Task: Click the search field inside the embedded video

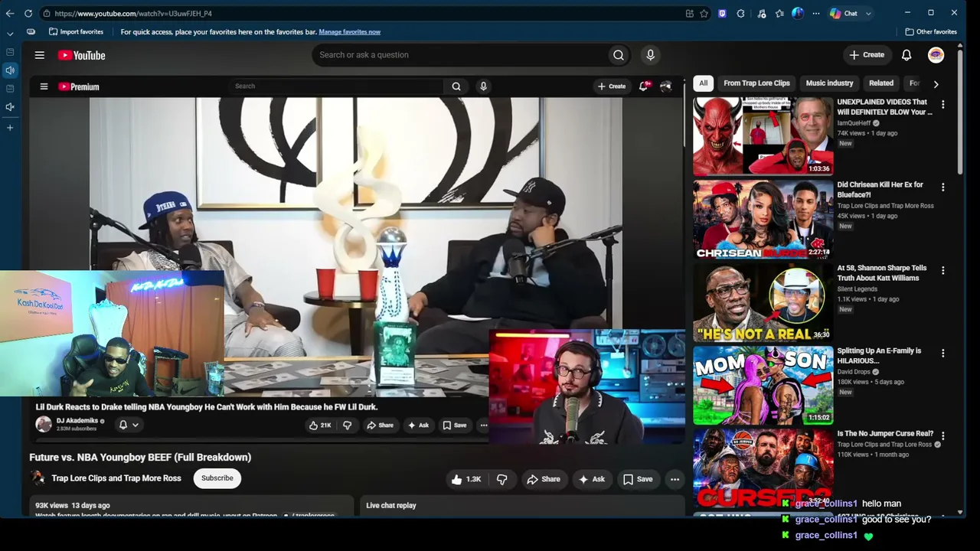Action: 337,86
